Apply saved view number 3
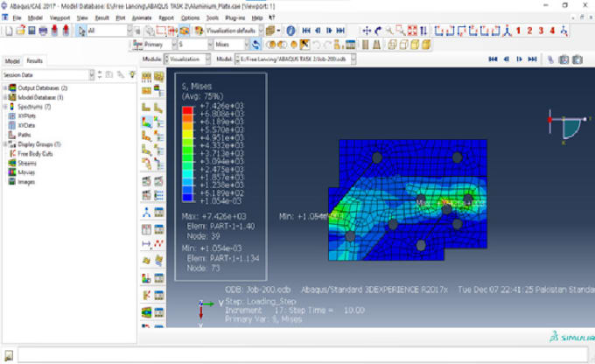 pyautogui.click(x=541, y=31)
